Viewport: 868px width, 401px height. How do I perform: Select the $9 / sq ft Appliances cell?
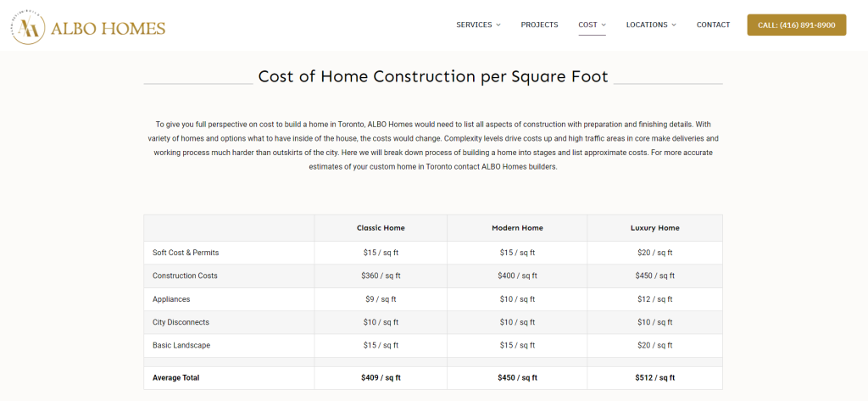(x=381, y=299)
